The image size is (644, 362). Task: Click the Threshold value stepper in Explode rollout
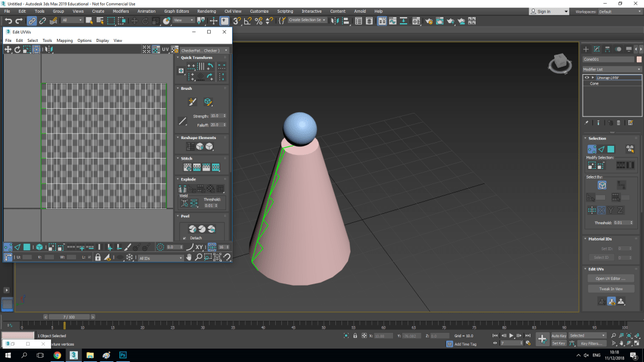216,206
